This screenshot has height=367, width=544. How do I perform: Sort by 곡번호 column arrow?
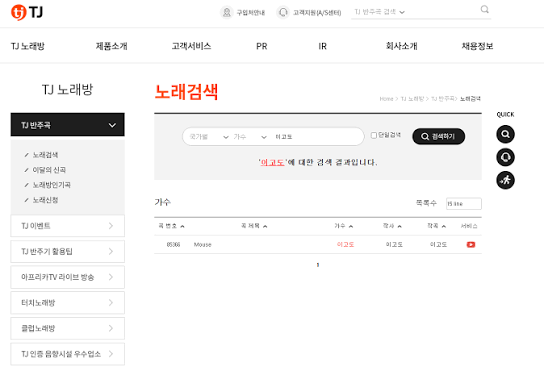[182, 227]
